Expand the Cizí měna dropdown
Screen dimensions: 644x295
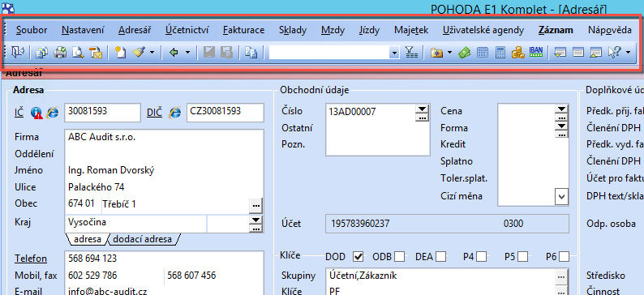[x=560, y=196]
